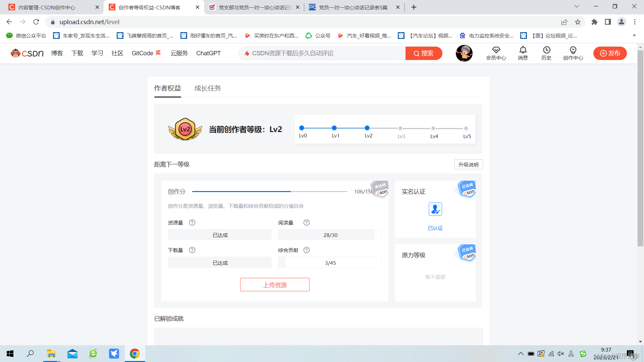Reload the page with refresh icon

coord(36,22)
